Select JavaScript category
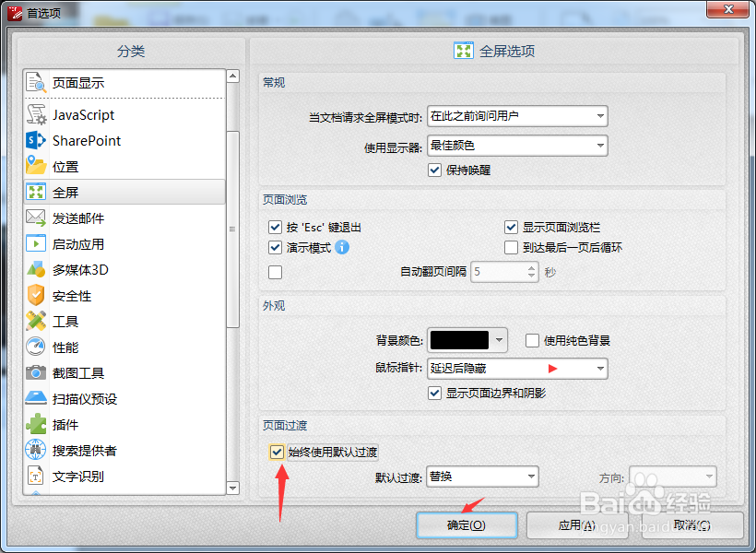 click(124, 114)
